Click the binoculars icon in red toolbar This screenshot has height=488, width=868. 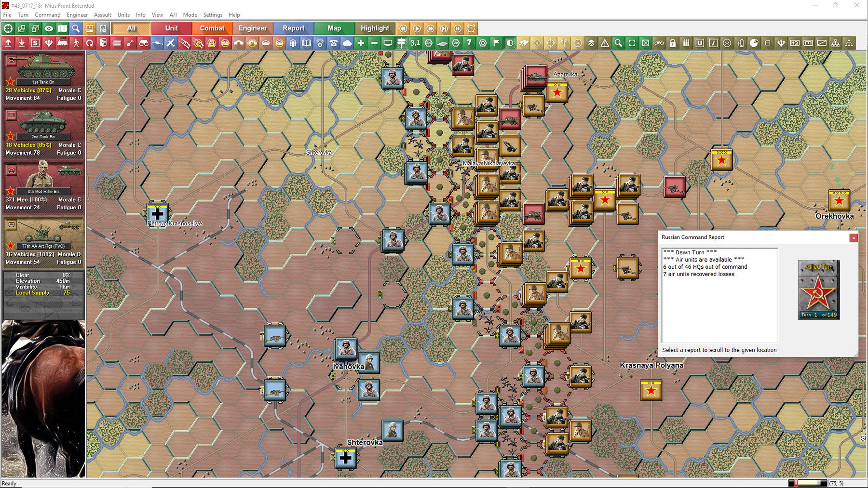click(x=144, y=43)
